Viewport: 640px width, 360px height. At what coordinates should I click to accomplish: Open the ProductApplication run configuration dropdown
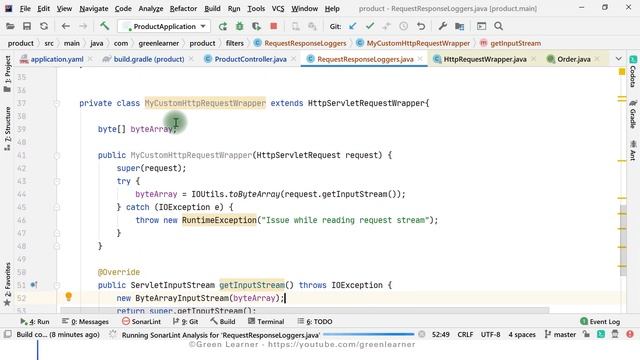(164, 27)
